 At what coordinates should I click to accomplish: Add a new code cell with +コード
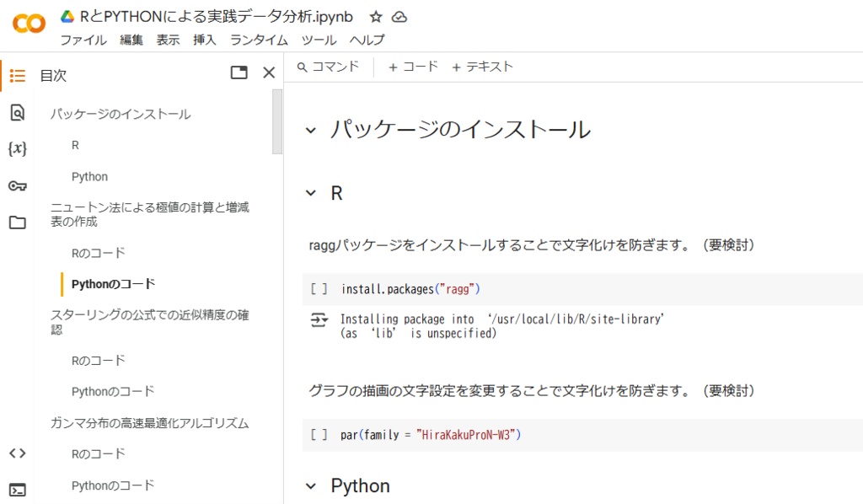click(411, 68)
